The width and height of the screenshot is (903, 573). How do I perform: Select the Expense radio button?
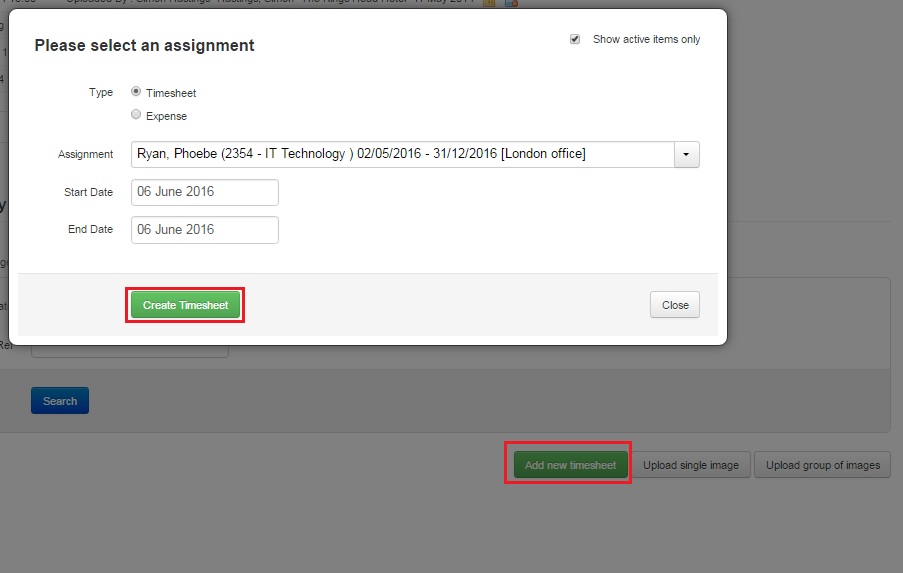click(x=136, y=115)
